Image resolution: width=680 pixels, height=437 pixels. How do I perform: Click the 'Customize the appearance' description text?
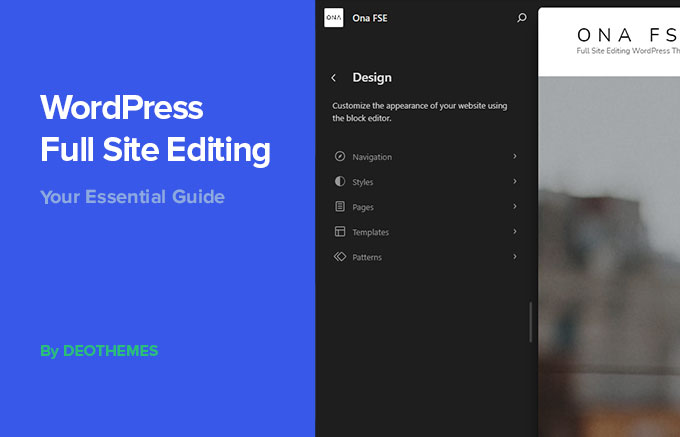coord(420,112)
